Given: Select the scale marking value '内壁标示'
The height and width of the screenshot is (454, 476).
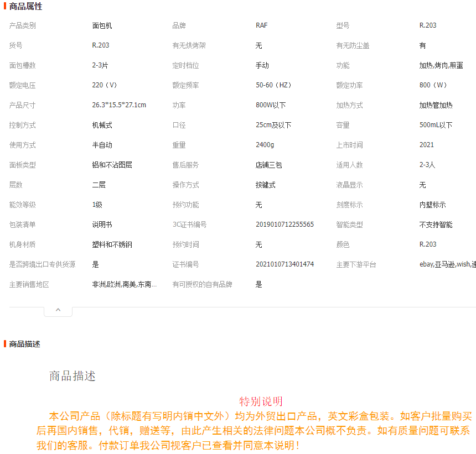Looking at the screenshot, I should point(432,205).
